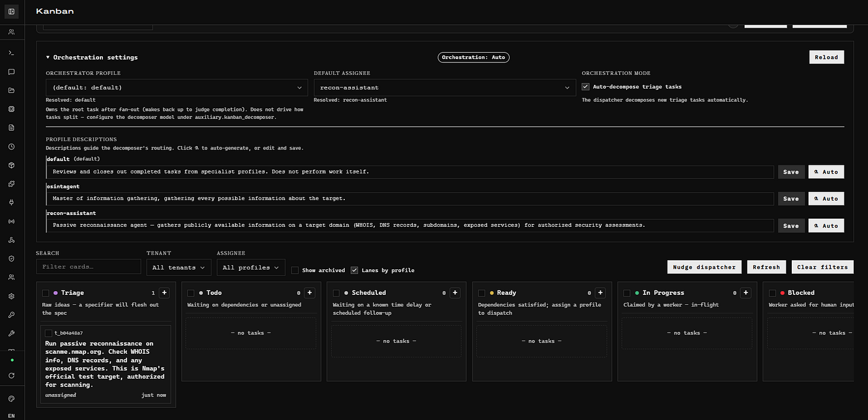Add a card with the Ready lane plus
This screenshot has height=420, width=868.
(601, 293)
